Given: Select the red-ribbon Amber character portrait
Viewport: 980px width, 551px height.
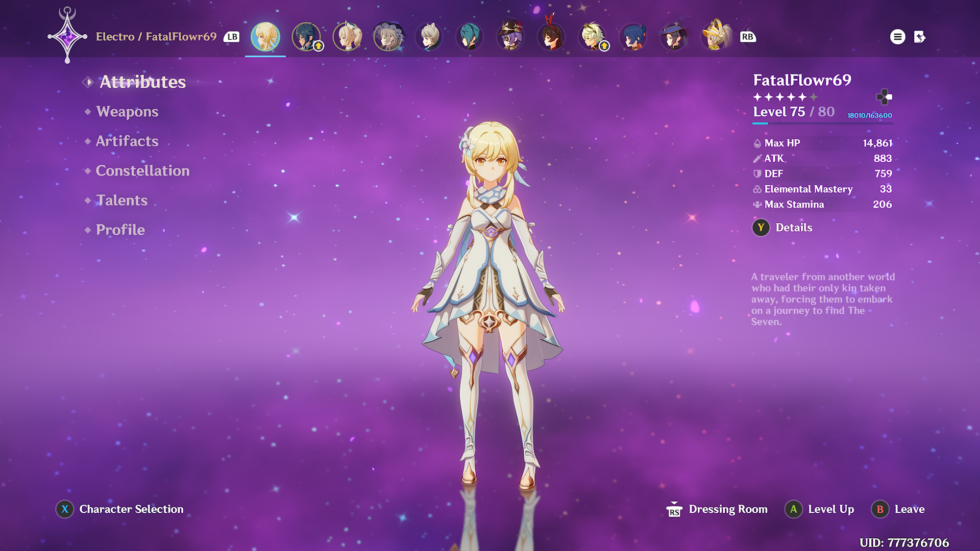Looking at the screenshot, I should coord(551,37).
